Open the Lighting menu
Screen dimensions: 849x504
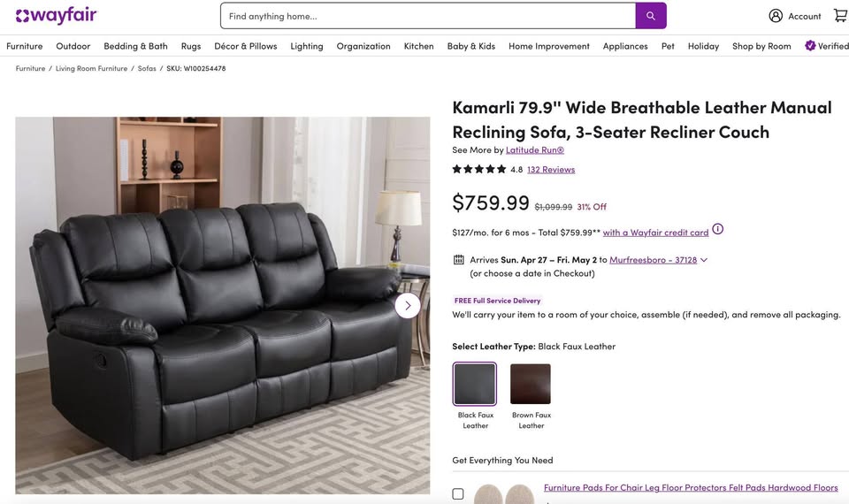307,46
